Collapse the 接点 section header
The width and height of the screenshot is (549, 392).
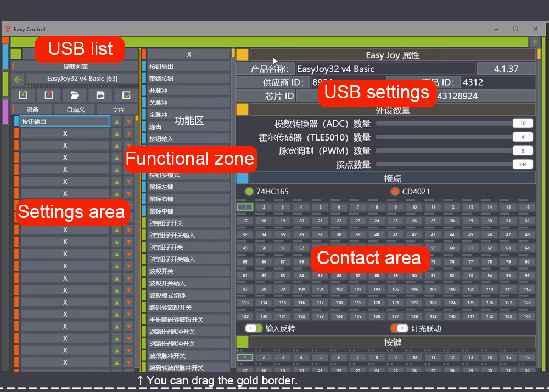242,178
